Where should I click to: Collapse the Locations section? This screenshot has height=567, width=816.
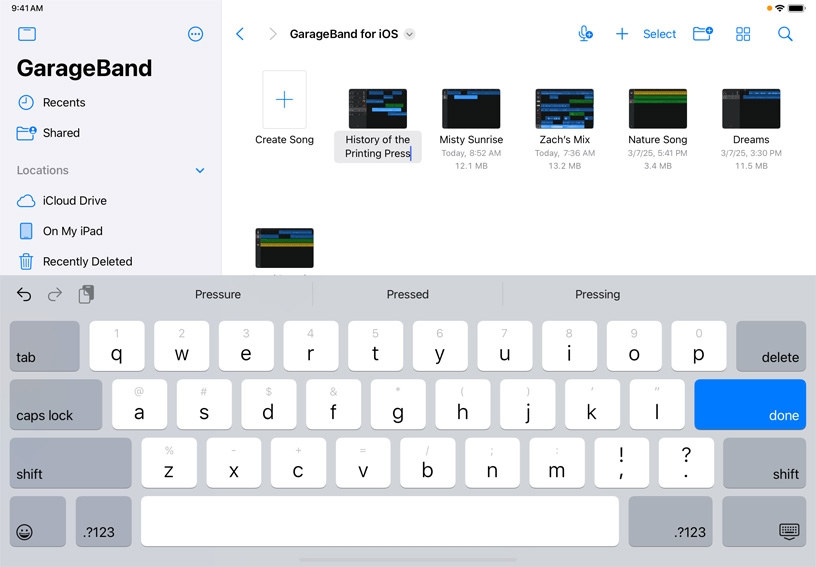(x=200, y=171)
